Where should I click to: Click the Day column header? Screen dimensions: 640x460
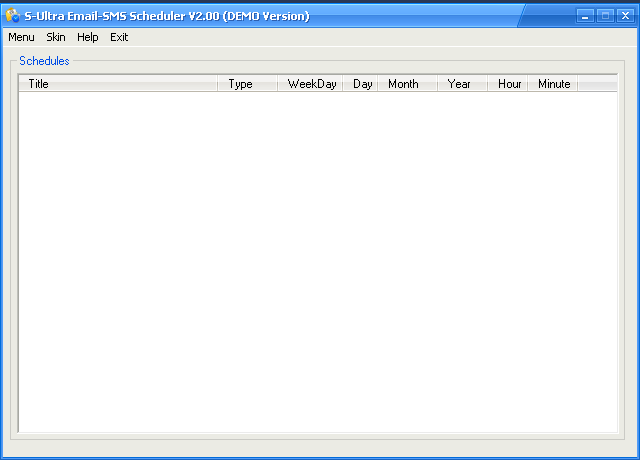tap(360, 84)
